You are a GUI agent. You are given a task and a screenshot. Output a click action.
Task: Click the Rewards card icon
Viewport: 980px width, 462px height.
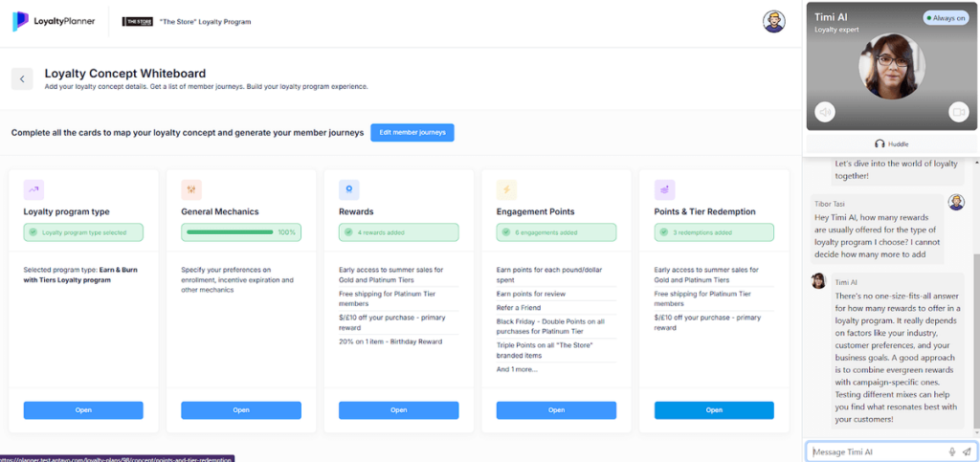(348, 189)
